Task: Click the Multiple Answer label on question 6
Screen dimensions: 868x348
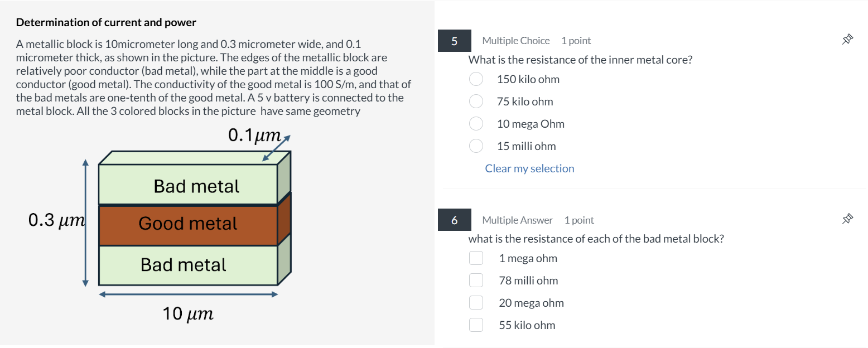Action: (516, 220)
